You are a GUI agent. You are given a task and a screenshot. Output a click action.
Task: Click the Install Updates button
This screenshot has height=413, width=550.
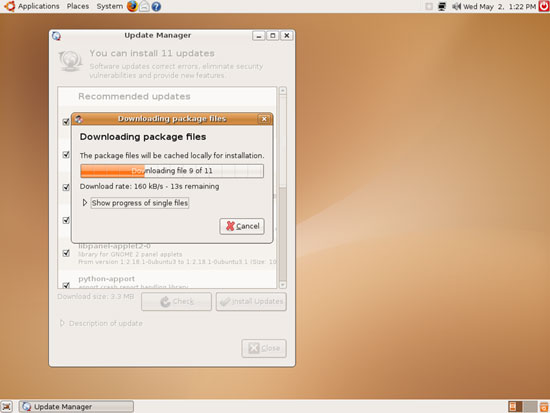(x=251, y=301)
